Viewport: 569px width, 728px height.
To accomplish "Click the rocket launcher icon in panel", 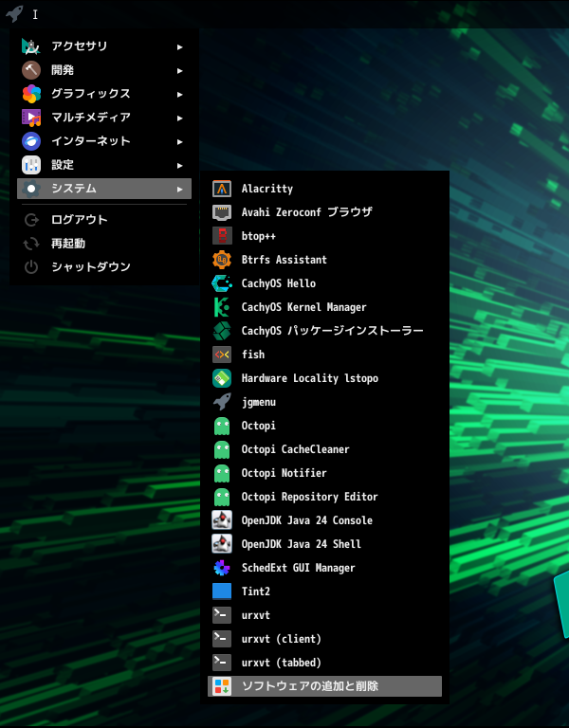I will pyautogui.click(x=14, y=13).
